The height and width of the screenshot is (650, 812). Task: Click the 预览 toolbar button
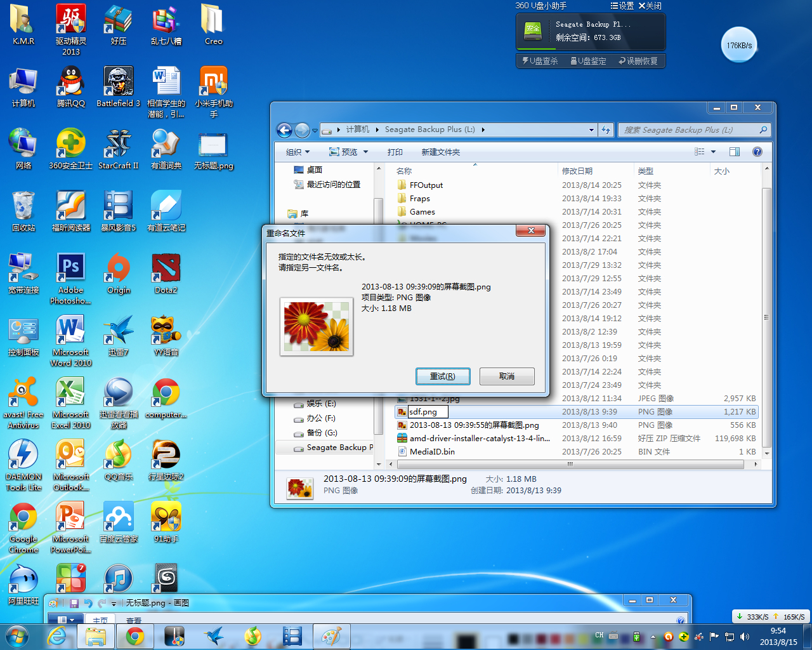click(343, 152)
